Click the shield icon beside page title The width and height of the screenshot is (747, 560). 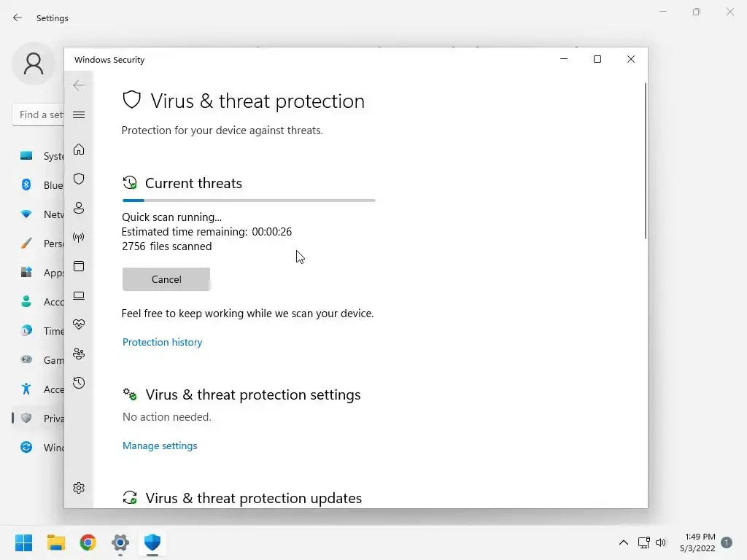[132, 100]
